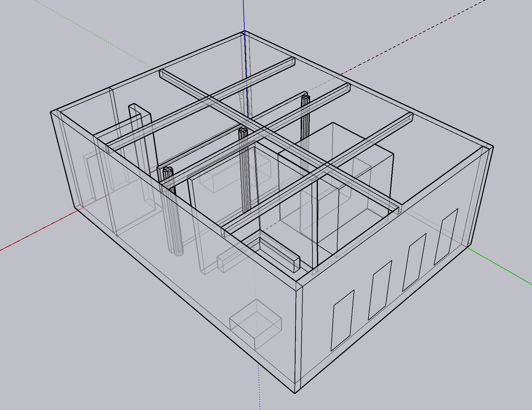This screenshot has height=410, width=532.
Task: Select the small cube outside the building
Action: click(256, 325)
